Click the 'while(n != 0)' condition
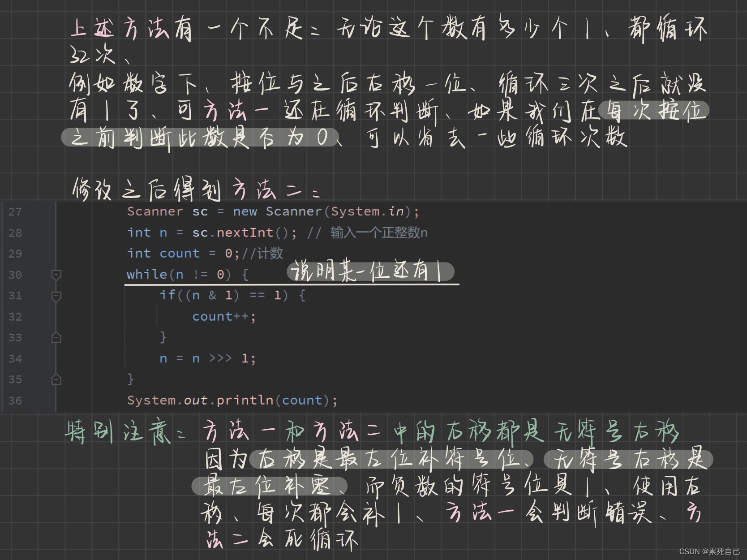The image size is (747, 560). [x=179, y=274]
